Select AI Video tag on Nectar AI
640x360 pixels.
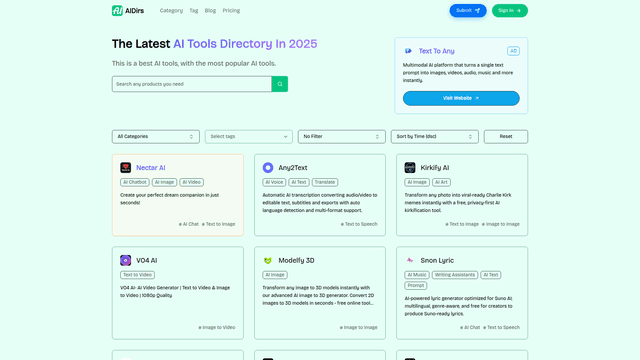(191, 182)
